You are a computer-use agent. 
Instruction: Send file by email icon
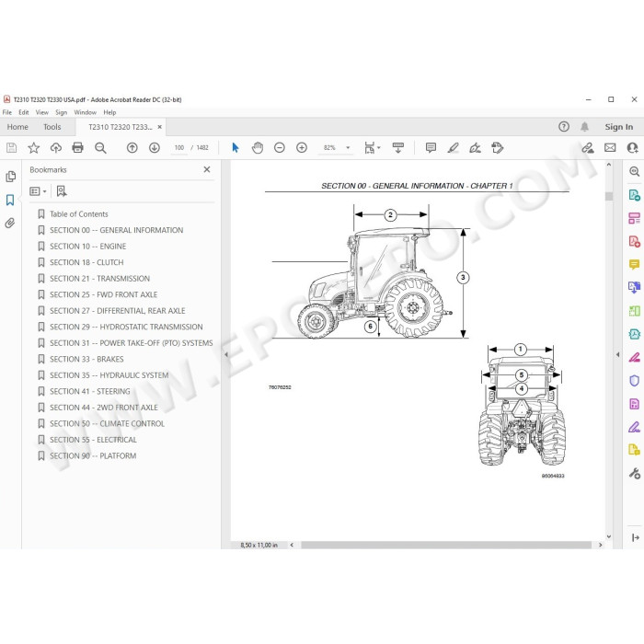(x=610, y=148)
